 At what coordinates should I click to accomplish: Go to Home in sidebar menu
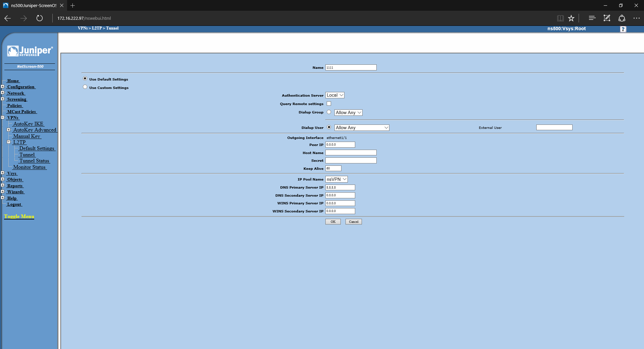pos(13,81)
